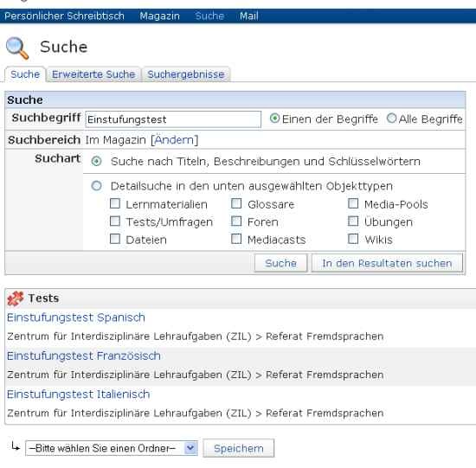Open the 'Bitte wählen Sie einen Ordner' dropdown

pos(112,448)
